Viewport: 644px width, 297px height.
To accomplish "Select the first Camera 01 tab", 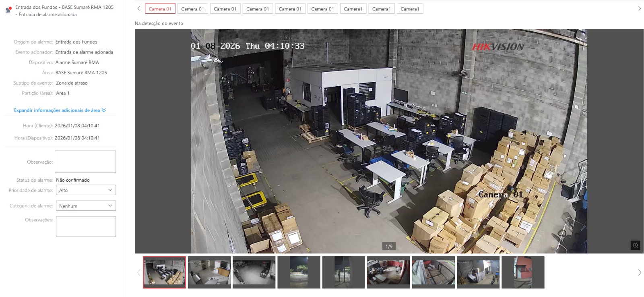I will [160, 9].
